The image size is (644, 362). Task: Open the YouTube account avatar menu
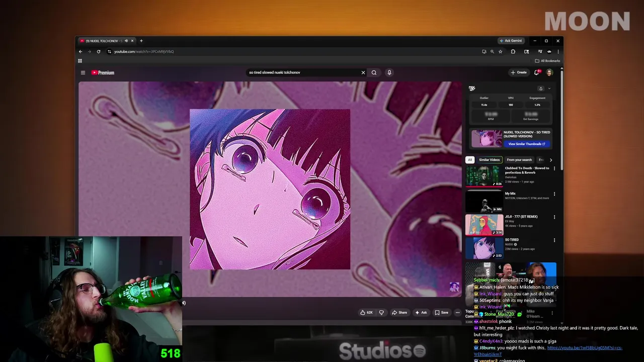[549, 72]
